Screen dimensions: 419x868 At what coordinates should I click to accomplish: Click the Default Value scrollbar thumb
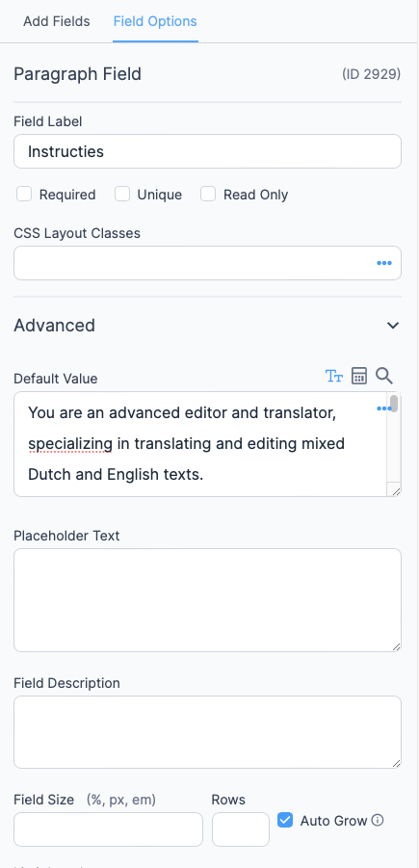point(394,404)
